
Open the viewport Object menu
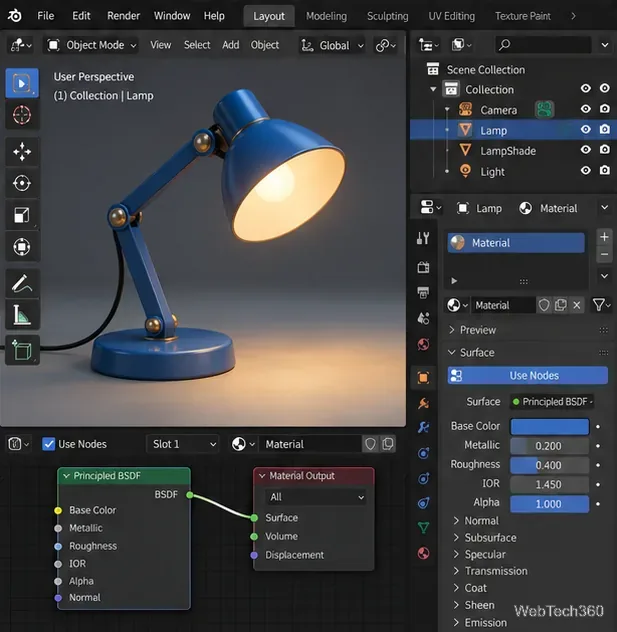(x=265, y=45)
